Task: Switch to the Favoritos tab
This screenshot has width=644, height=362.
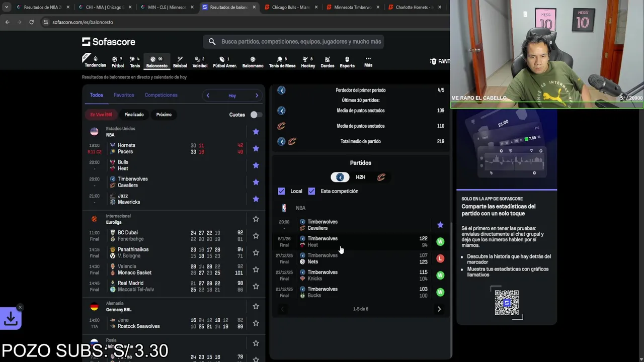Action: [124, 95]
